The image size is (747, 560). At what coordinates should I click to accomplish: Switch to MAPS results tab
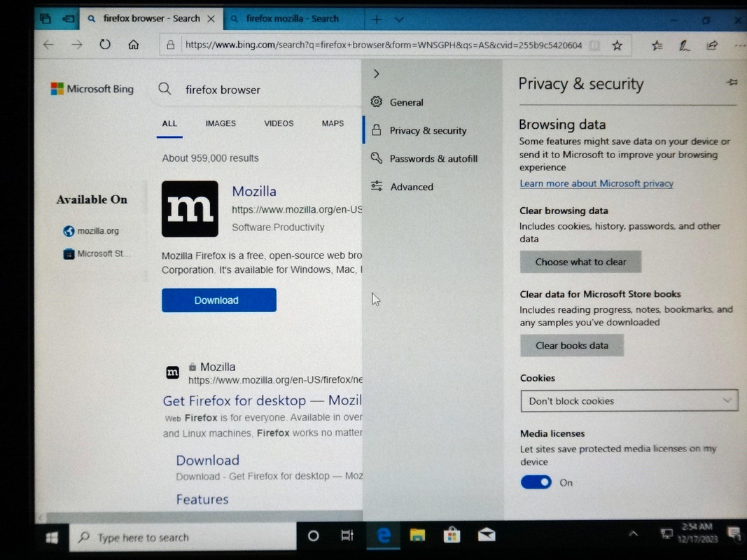(333, 123)
